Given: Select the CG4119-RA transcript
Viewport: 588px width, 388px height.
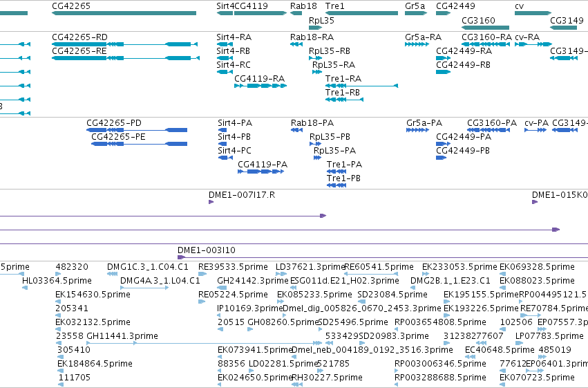Looking at the screenshot, I should click(x=260, y=86).
